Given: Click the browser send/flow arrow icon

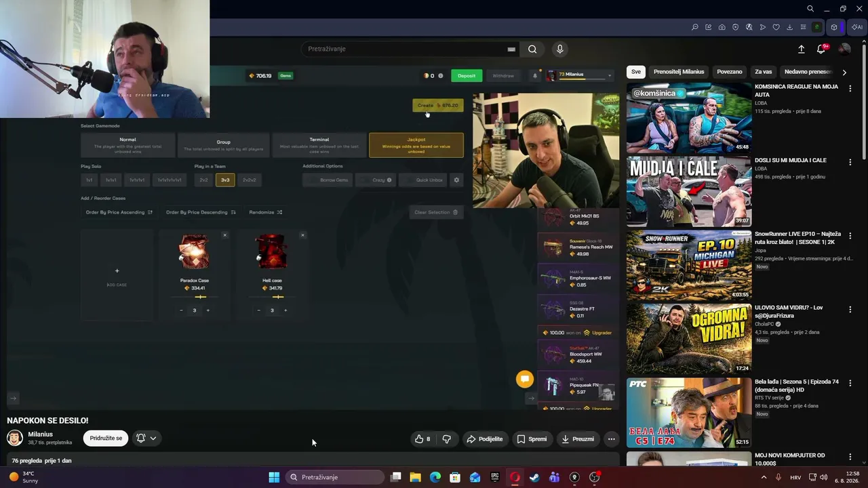Looking at the screenshot, I should pos(762,27).
